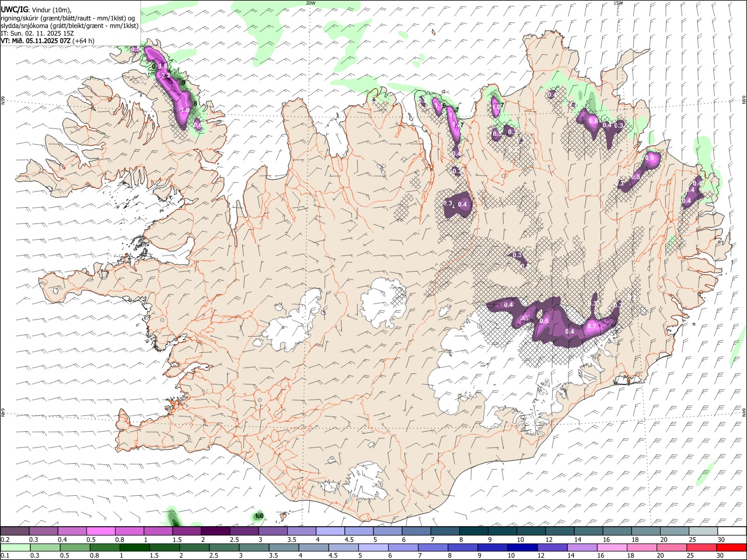Click the bright pink 0.5–0.8 swatch, upper legend row
The image size is (747, 560).
[x=101, y=531]
